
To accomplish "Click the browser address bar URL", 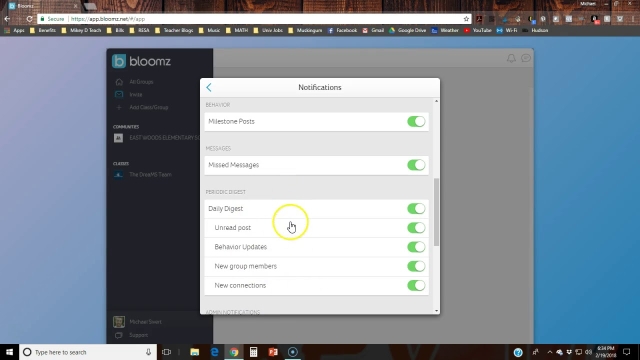I will coord(108,19).
